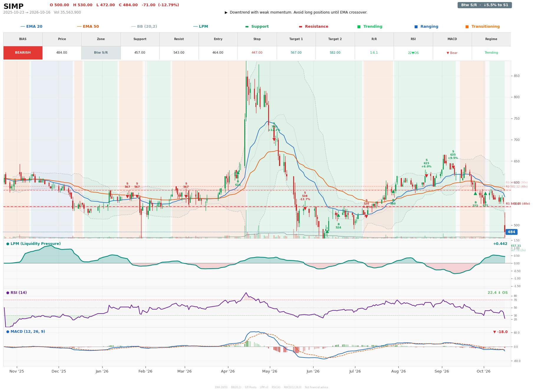
Task: Click the 'Downtrend with weak momentum' note
Action: 296,12
